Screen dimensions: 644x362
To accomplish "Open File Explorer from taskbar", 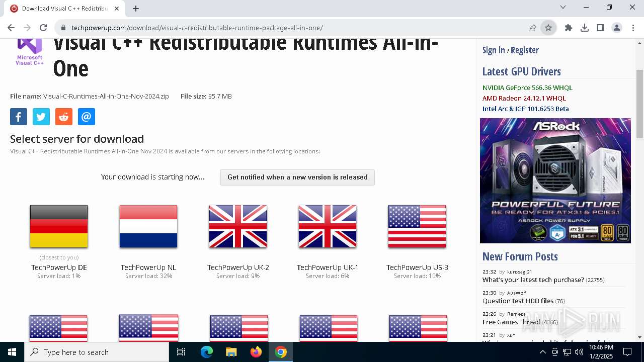I will pyautogui.click(x=231, y=352).
